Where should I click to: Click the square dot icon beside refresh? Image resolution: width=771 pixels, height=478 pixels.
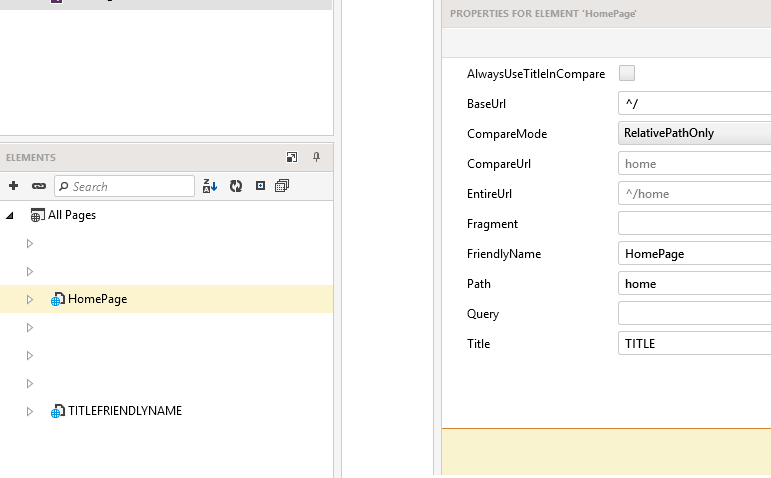coord(260,186)
